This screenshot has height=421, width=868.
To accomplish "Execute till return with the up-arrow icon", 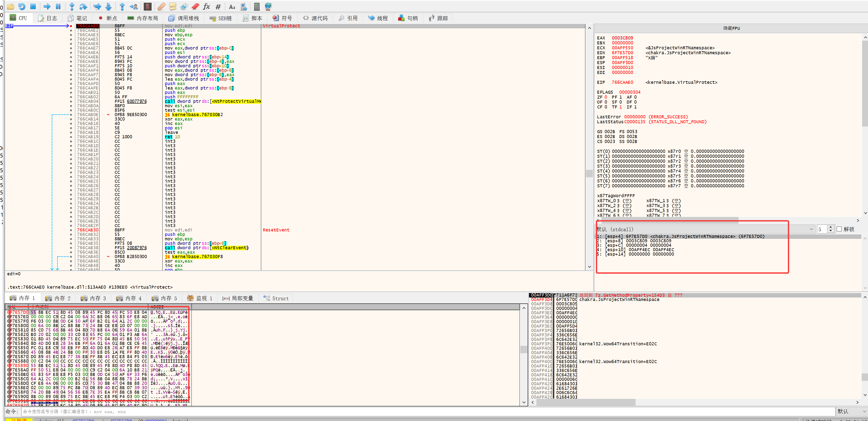I will tap(122, 6).
